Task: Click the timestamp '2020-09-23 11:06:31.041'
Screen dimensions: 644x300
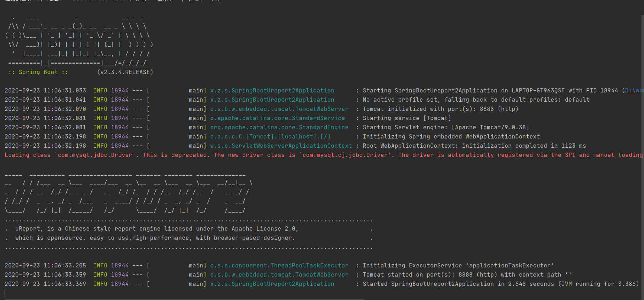Action: pos(45,100)
